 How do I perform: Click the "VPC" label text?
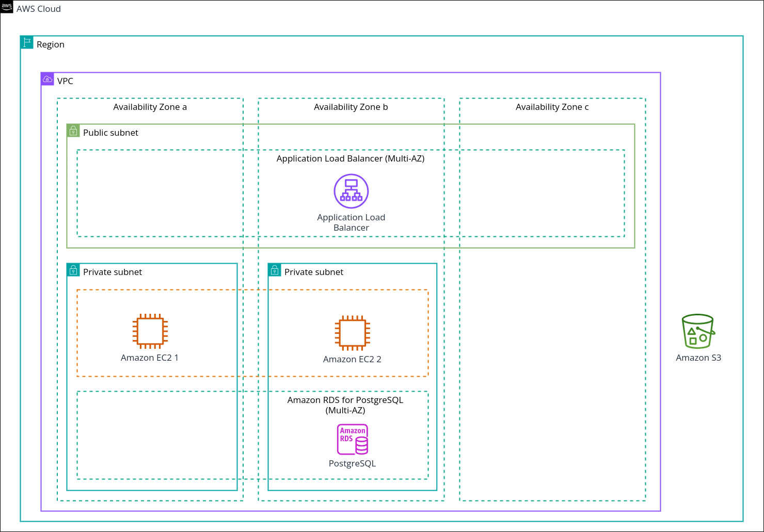click(65, 81)
